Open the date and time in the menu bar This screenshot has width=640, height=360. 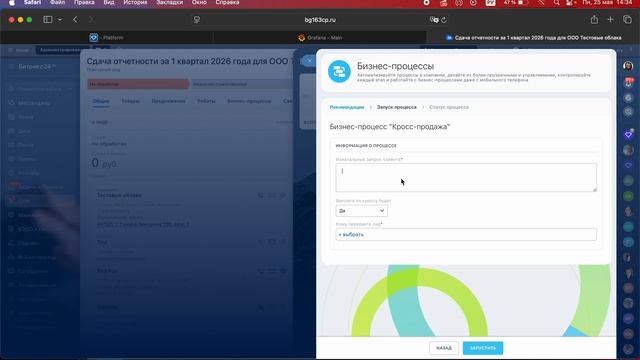click(x=607, y=2)
